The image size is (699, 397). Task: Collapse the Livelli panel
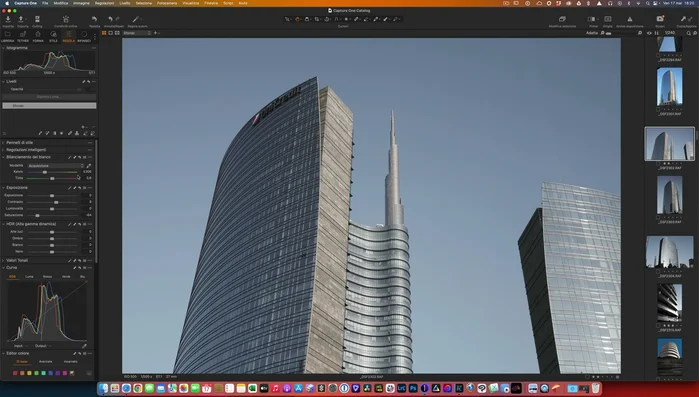pos(4,82)
